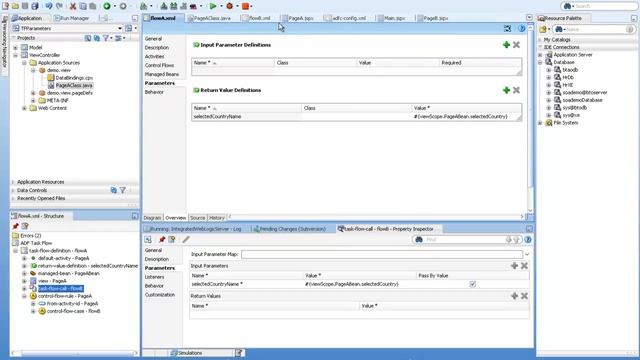The image size is (640, 360).
Task: Select the selectedCountryName return value row
Action: (356, 117)
